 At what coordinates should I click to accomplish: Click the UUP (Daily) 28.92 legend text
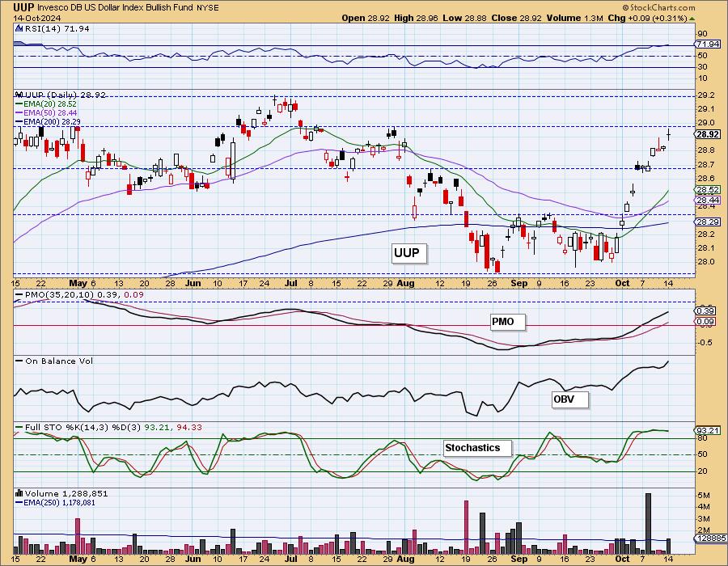(65, 95)
